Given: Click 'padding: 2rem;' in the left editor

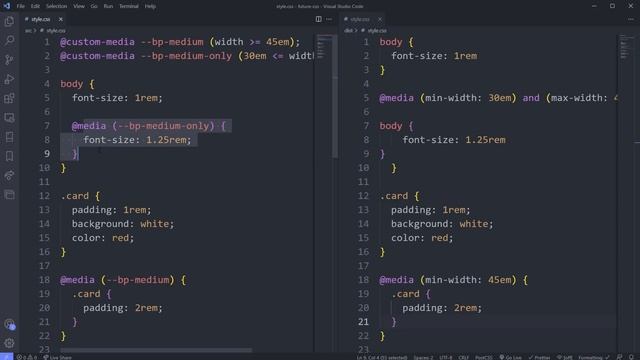Looking at the screenshot, I should pyautogui.click(x=123, y=308).
